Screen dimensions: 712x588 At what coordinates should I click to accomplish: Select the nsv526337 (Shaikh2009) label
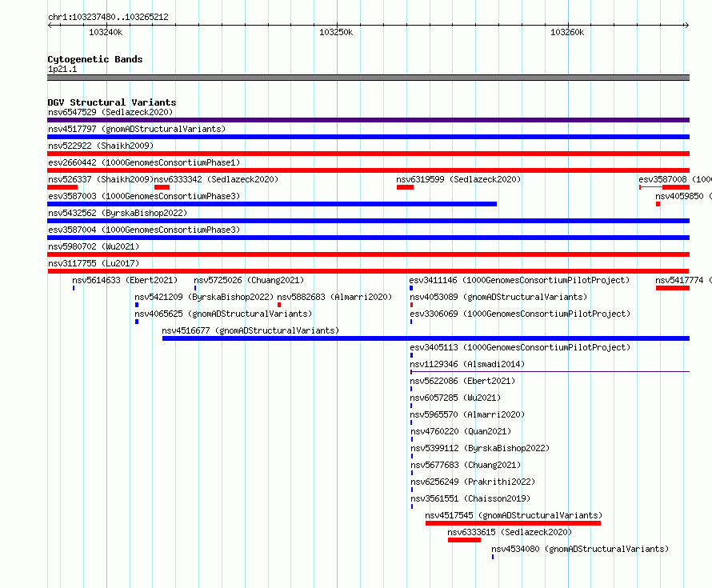[x=101, y=179]
